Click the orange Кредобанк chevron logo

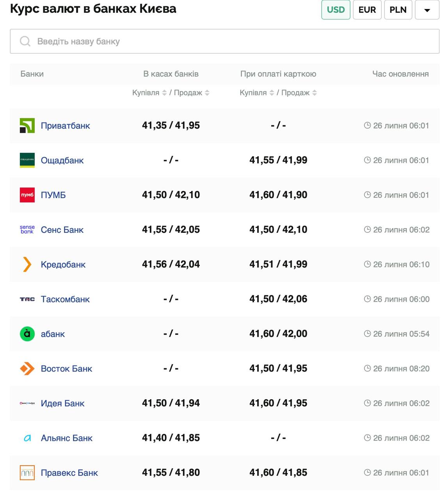pos(27,264)
